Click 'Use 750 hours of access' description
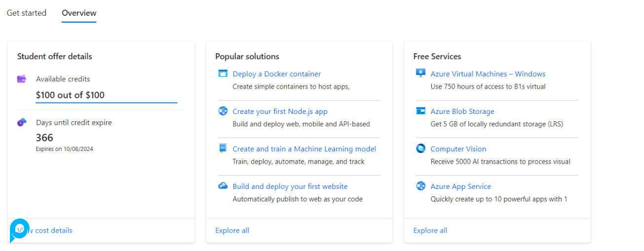Screen dimensions: 644x251 (488, 86)
